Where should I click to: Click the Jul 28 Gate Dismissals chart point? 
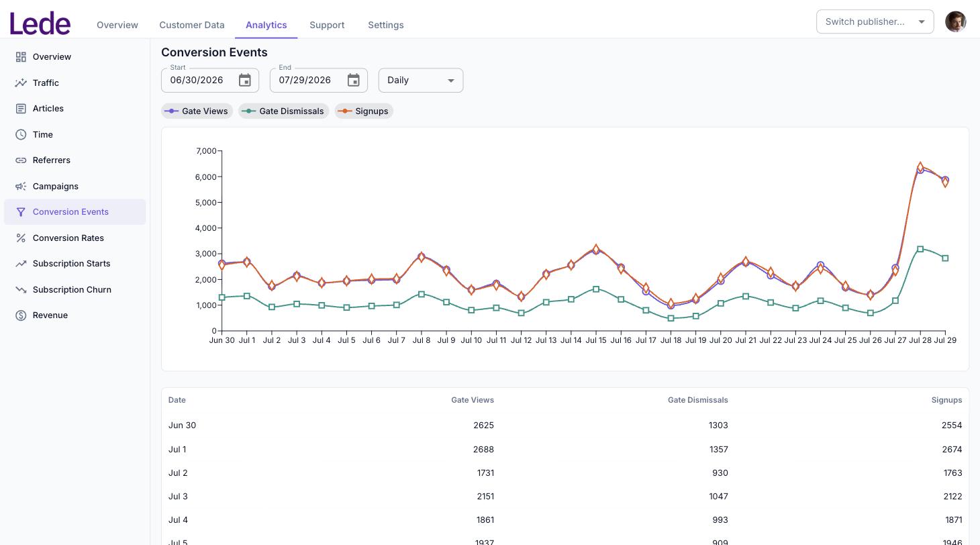click(x=920, y=249)
